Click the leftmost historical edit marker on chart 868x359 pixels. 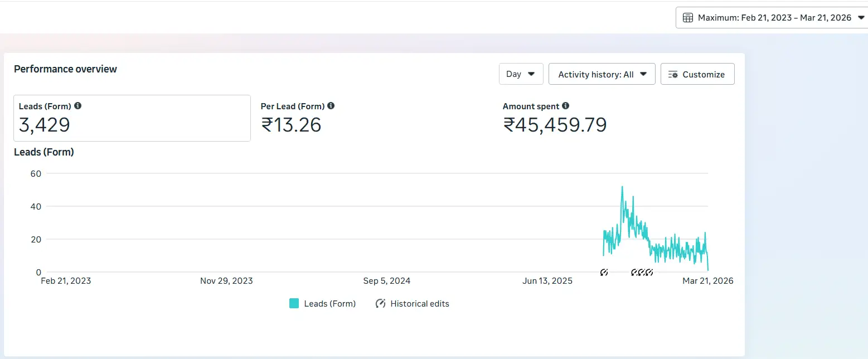point(604,273)
